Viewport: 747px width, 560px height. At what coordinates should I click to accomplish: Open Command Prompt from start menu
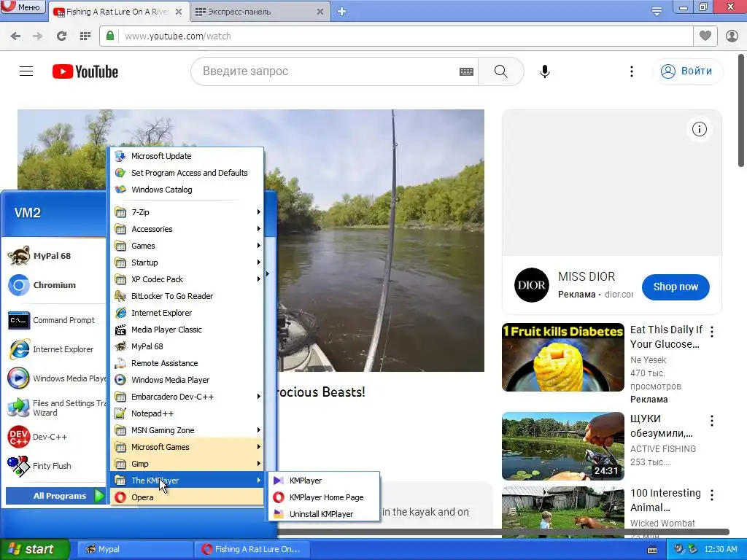pyautogui.click(x=55, y=321)
